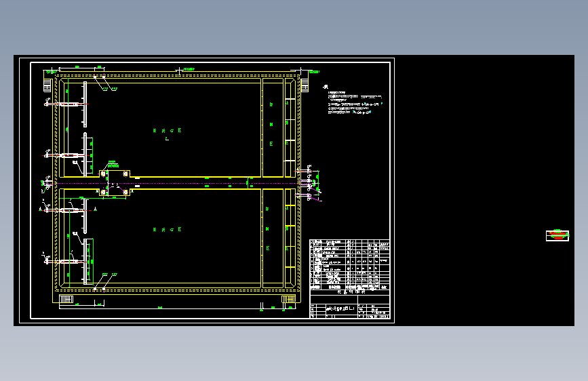Select the topmost red inlet pipe on left wall
The image size is (588, 381).
click(x=66, y=104)
